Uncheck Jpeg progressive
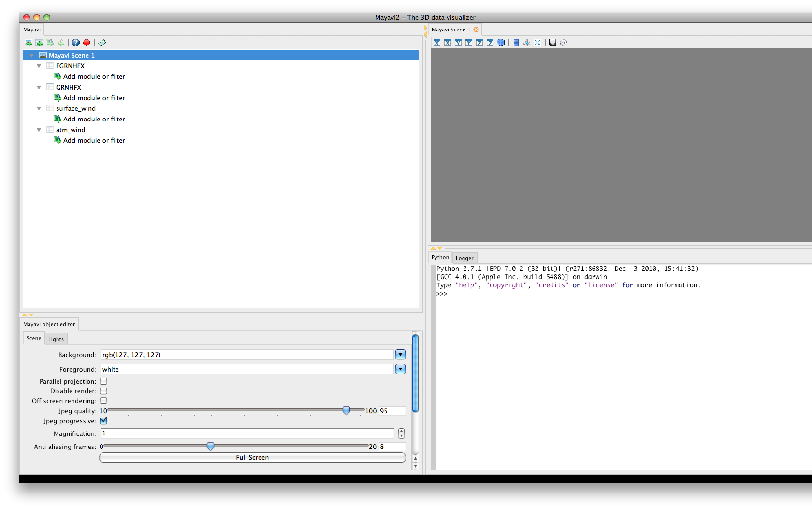812x508 pixels. pos(103,421)
